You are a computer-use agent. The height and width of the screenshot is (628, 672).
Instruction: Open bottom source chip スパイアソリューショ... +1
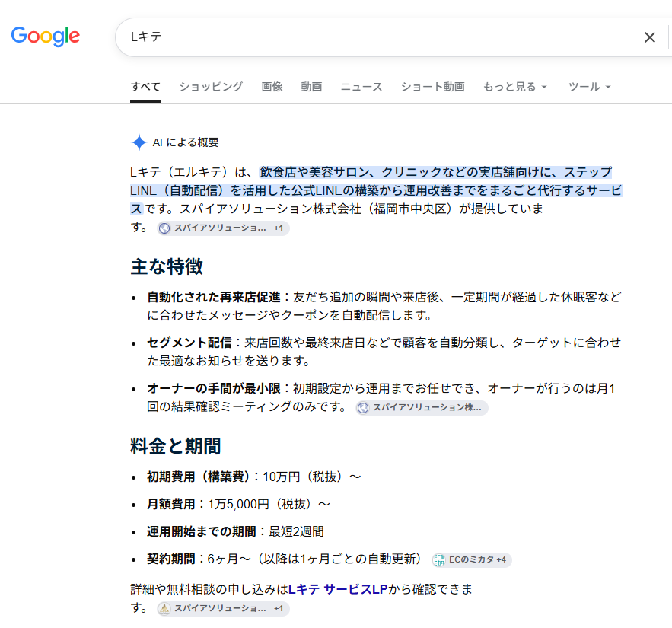click(x=223, y=609)
